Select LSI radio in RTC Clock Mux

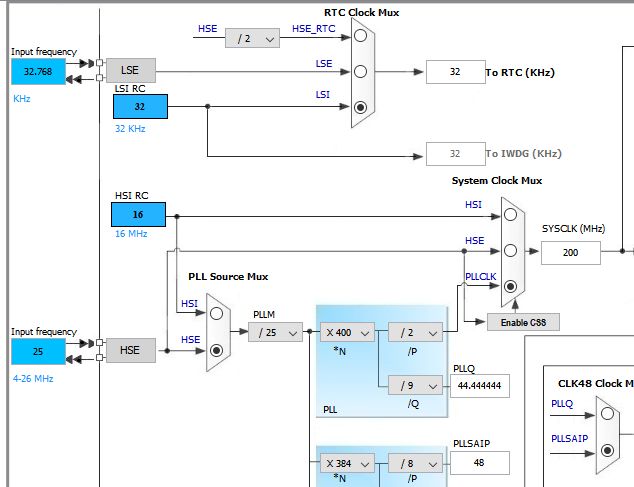click(360, 107)
